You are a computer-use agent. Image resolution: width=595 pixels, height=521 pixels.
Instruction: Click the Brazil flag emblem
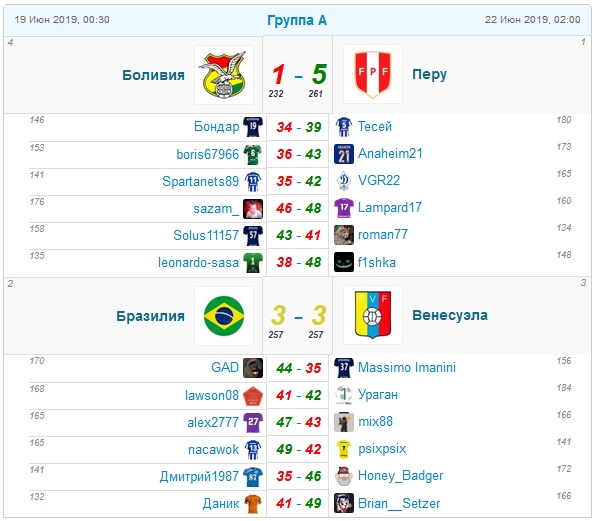(x=224, y=316)
